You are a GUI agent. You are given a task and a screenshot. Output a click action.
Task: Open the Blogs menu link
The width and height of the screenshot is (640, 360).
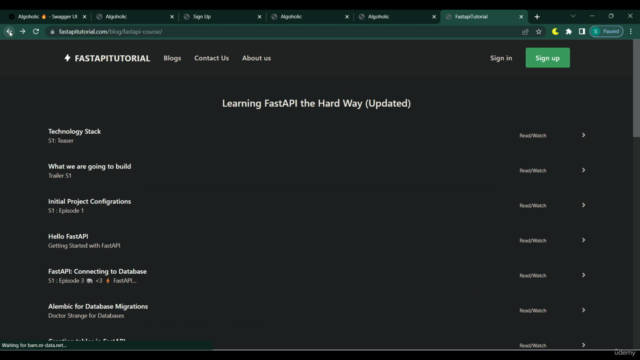tap(172, 58)
